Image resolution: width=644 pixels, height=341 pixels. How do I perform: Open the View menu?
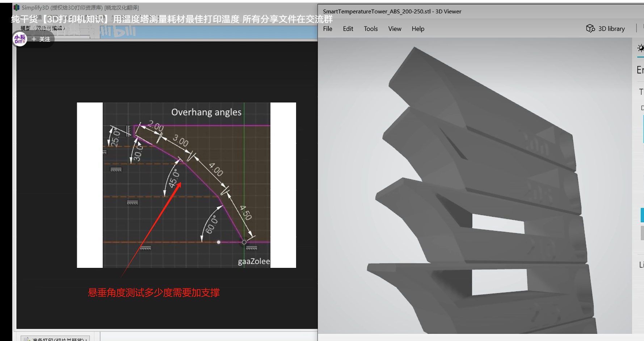(x=395, y=29)
